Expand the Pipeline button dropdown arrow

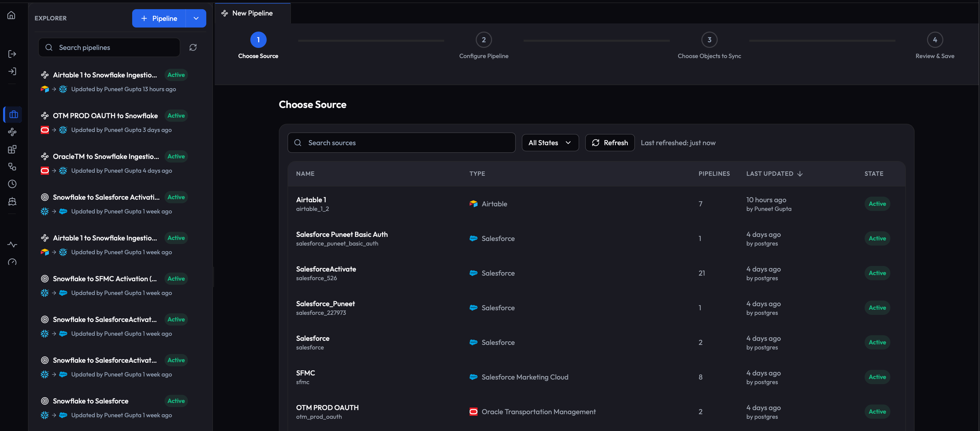coord(196,18)
